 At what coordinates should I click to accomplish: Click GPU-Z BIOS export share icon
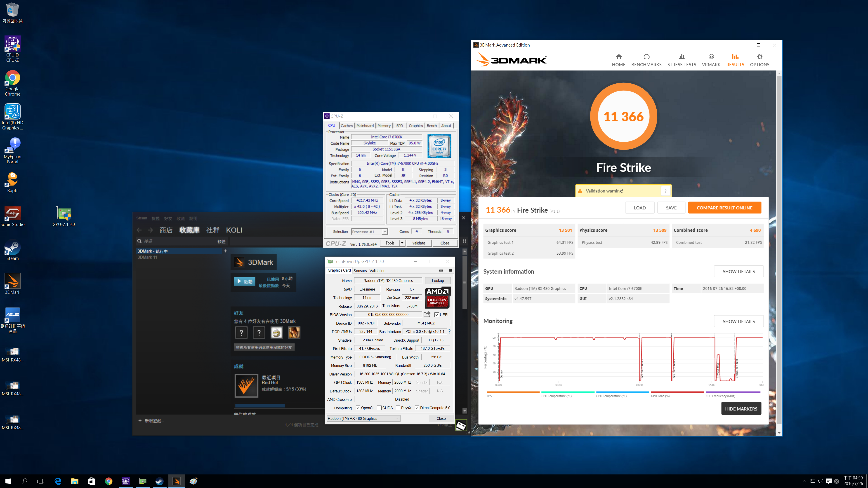pos(427,314)
